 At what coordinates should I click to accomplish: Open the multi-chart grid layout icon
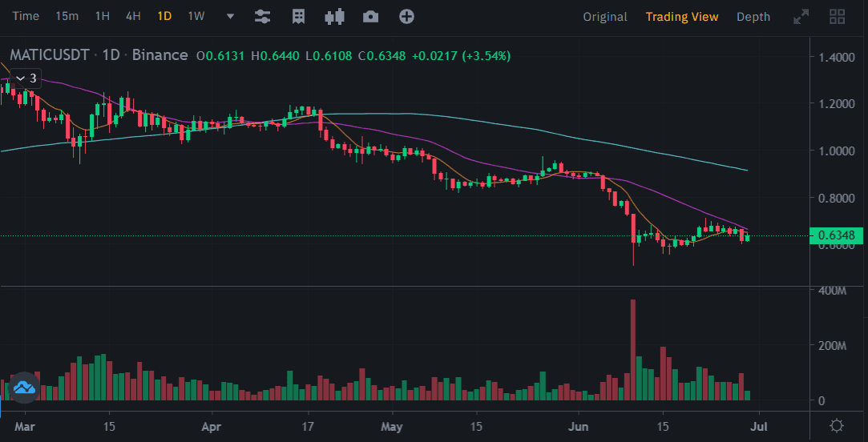point(838,16)
